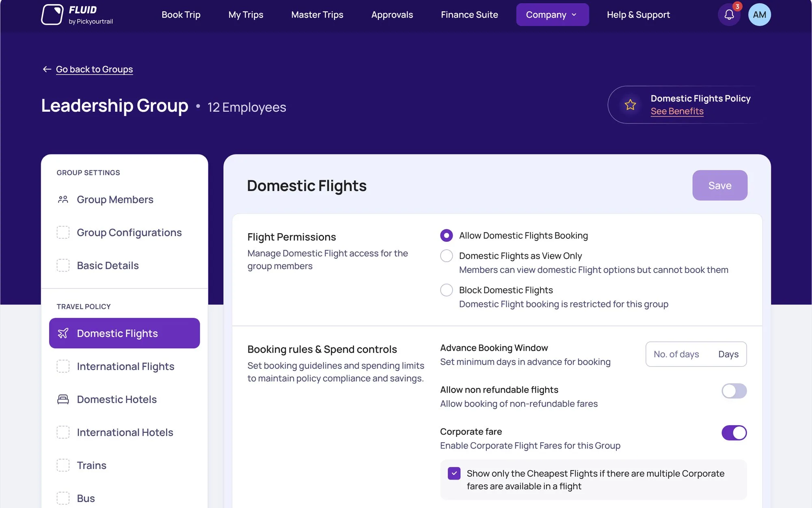The height and width of the screenshot is (508, 812).
Task: Click the Fluid logo
Action: tap(77, 15)
